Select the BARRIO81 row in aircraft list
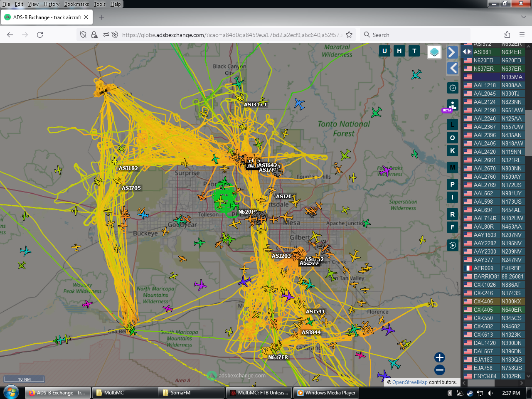Image resolution: width=532 pixels, height=399 pixels. 493,276
